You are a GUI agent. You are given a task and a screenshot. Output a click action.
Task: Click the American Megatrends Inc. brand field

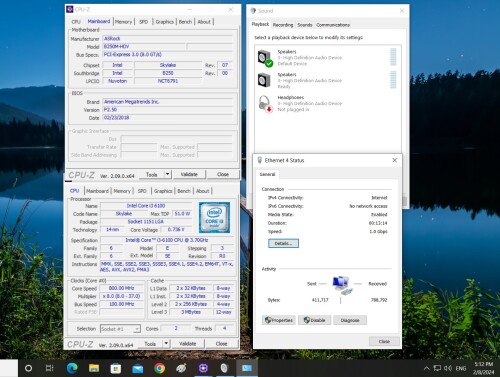[168, 102]
